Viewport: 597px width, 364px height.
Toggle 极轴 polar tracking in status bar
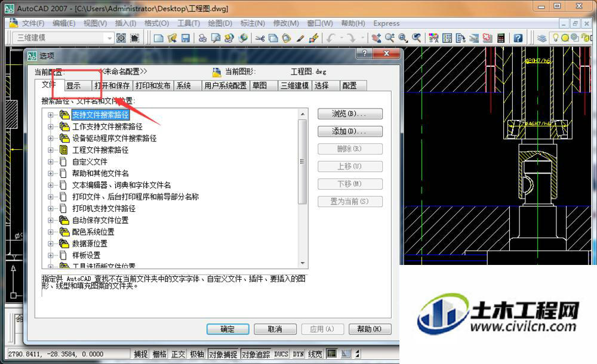click(x=197, y=354)
